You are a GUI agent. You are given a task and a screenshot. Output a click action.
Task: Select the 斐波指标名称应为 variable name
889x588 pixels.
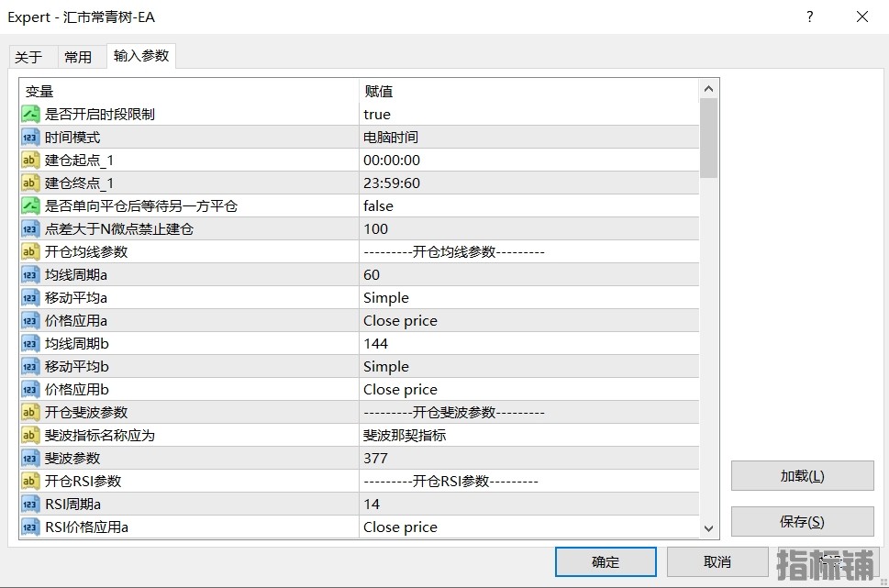point(100,436)
